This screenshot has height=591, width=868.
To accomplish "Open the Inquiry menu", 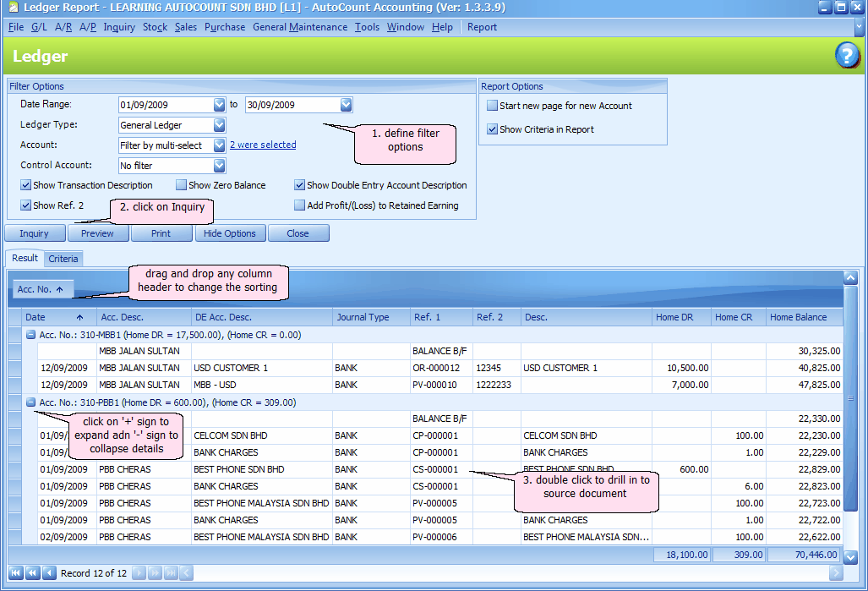I will coord(119,27).
